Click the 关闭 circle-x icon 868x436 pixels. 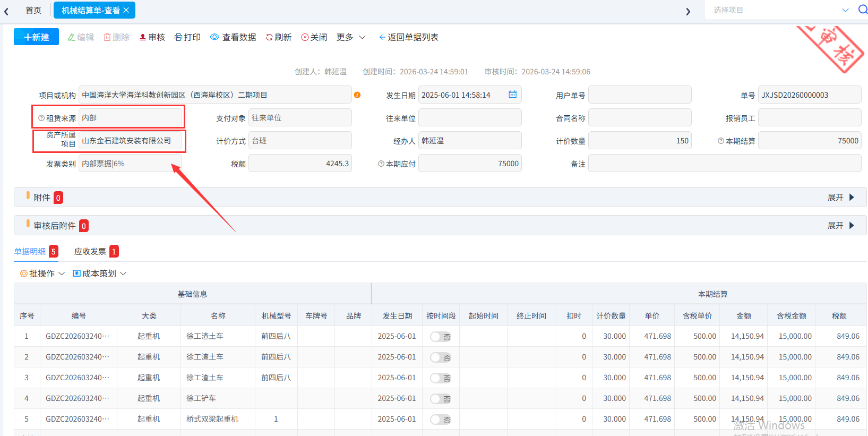point(305,37)
